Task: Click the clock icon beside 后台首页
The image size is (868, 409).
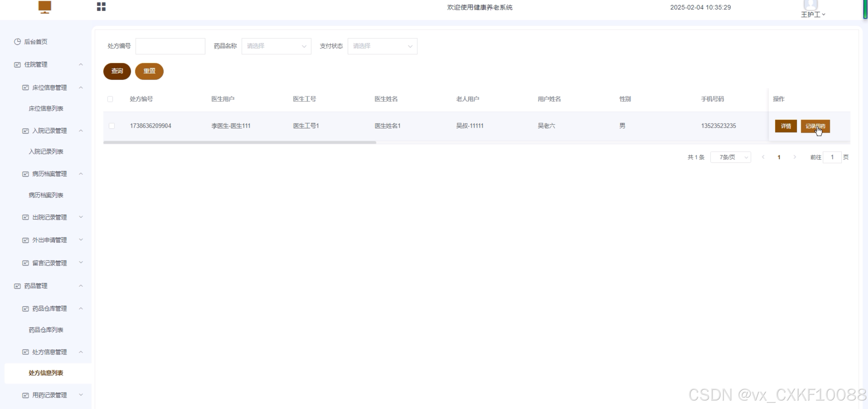Action: point(17,41)
